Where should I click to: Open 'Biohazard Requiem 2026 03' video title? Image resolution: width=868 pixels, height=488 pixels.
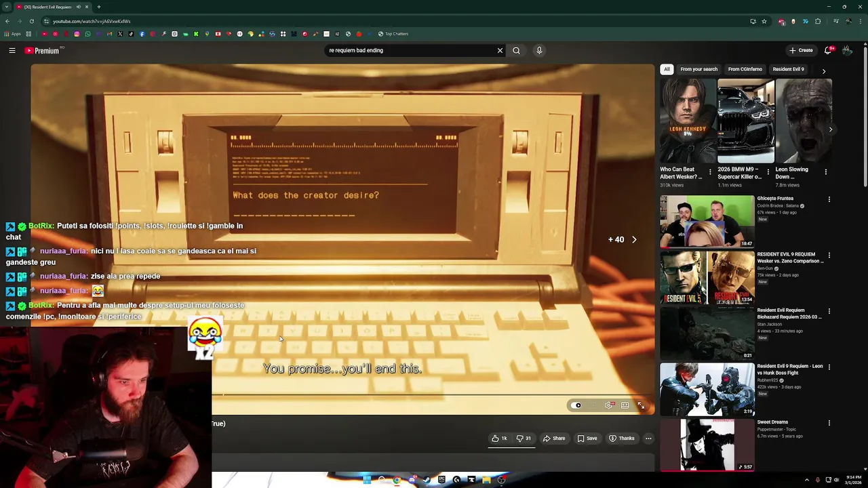790,313
